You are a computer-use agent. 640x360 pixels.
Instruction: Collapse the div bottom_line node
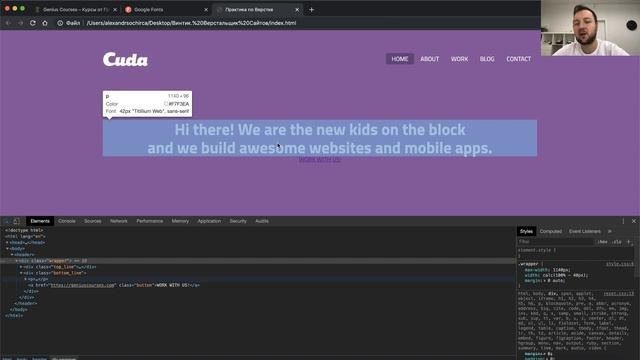(x=21, y=273)
